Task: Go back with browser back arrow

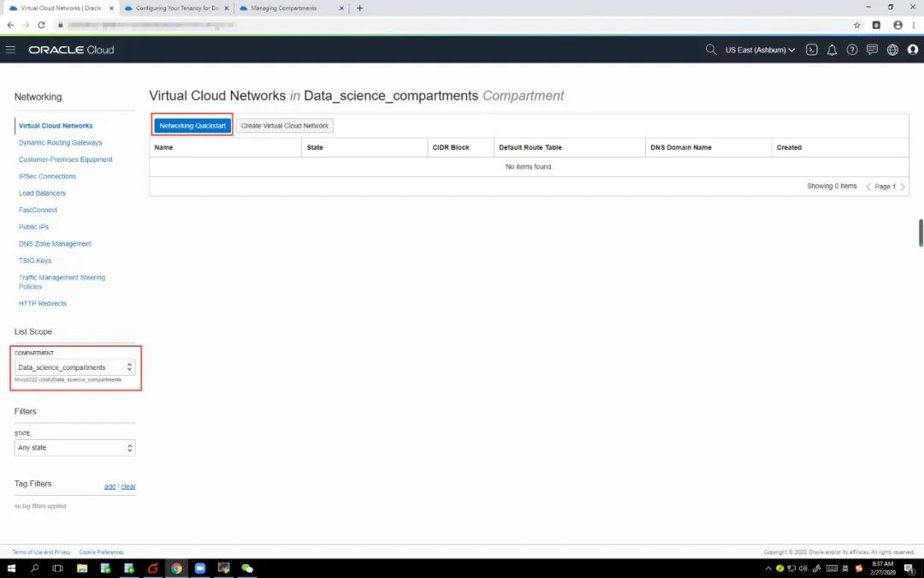Action: (10, 25)
